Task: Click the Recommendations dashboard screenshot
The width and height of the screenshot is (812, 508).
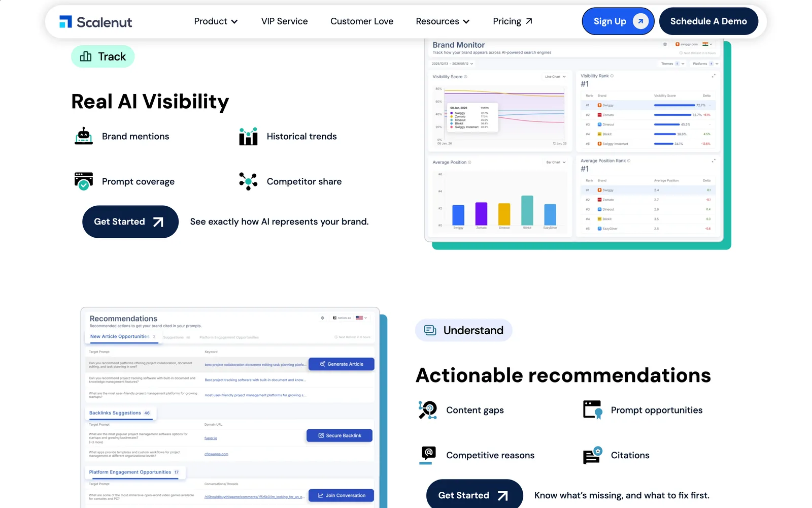Action: click(x=230, y=407)
